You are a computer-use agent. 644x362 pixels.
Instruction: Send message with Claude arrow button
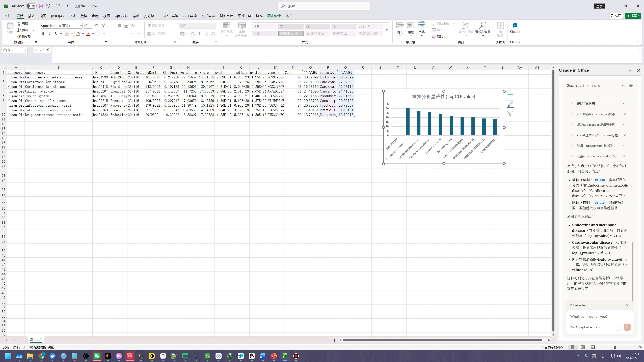tap(627, 327)
